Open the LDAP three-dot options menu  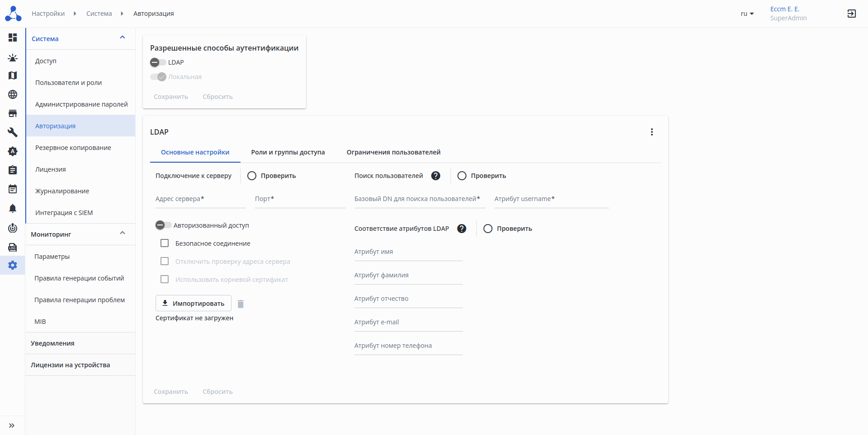coord(651,132)
